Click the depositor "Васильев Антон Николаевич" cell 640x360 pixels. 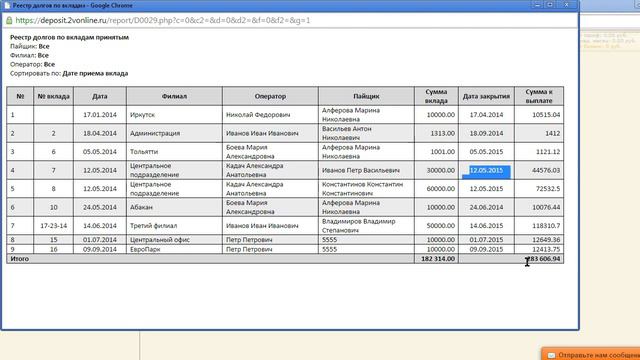366,133
